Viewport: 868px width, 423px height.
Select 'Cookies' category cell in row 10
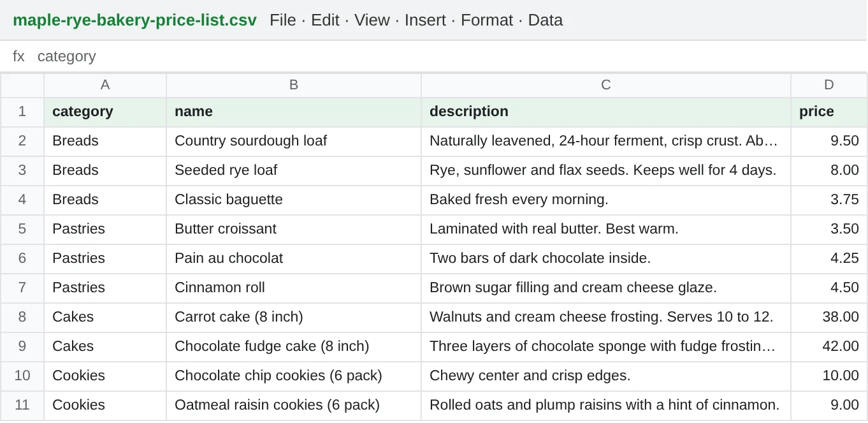click(x=105, y=376)
